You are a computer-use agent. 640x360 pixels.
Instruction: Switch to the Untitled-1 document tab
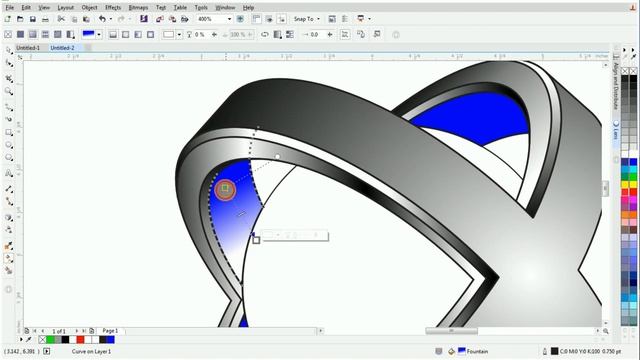click(x=28, y=48)
